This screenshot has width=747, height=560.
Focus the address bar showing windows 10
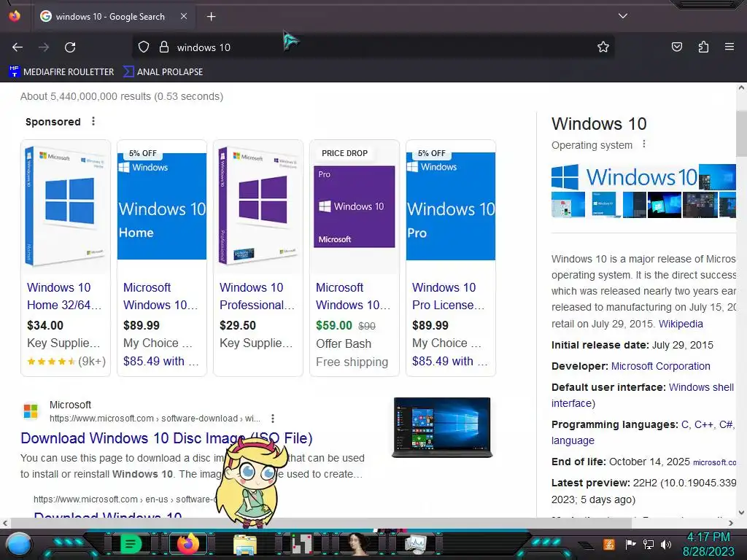tap(371, 47)
